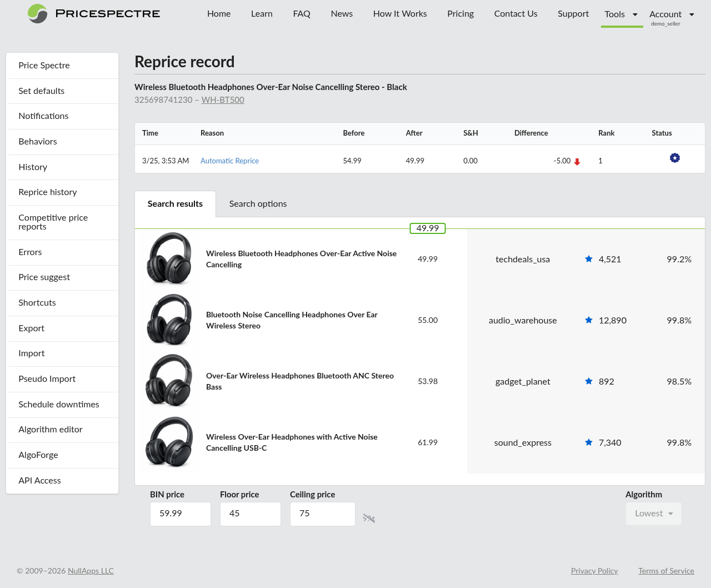Open the Privacy Policy page

[x=594, y=571]
